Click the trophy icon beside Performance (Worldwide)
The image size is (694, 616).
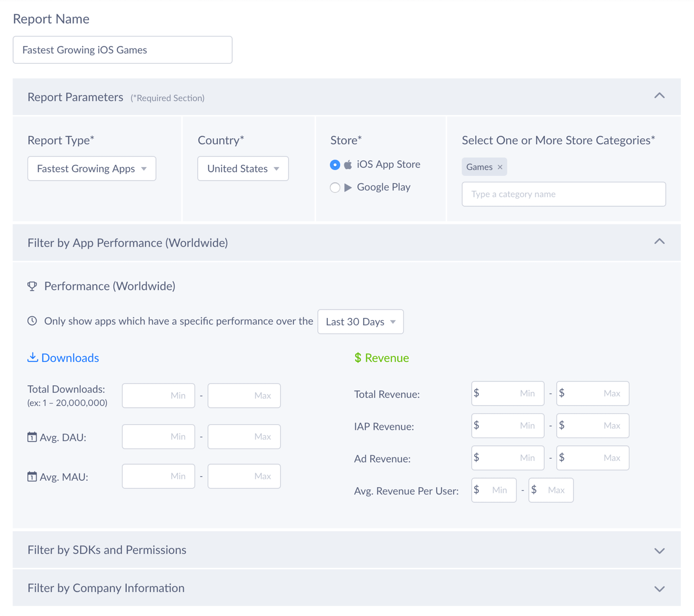(x=32, y=286)
